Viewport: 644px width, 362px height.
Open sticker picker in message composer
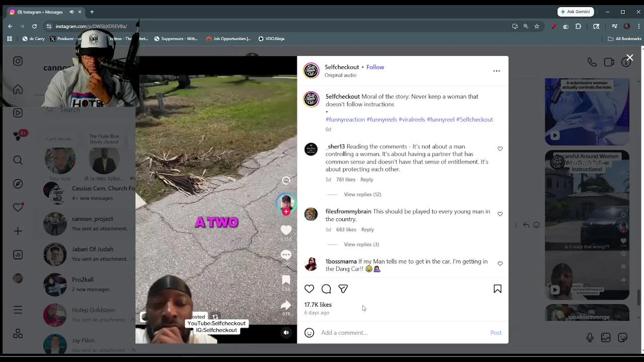tap(623, 338)
